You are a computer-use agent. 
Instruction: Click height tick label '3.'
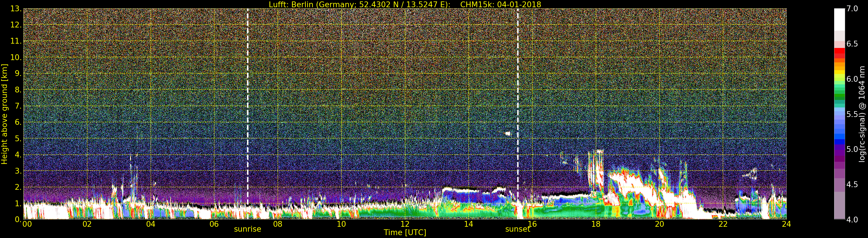point(18,171)
